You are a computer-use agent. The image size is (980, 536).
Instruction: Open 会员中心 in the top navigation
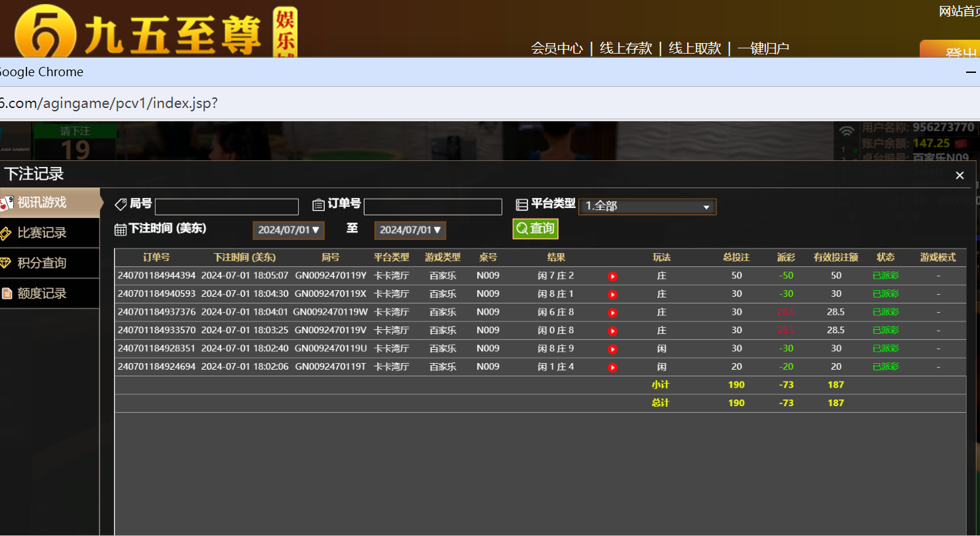pos(557,48)
